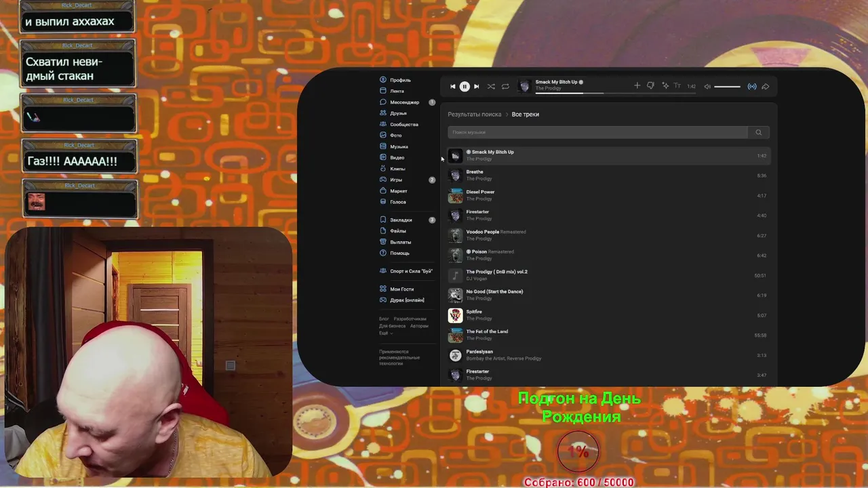Viewport: 868px width, 488px height.
Task: Share current track with arrow icon
Action: coord(765,86)
